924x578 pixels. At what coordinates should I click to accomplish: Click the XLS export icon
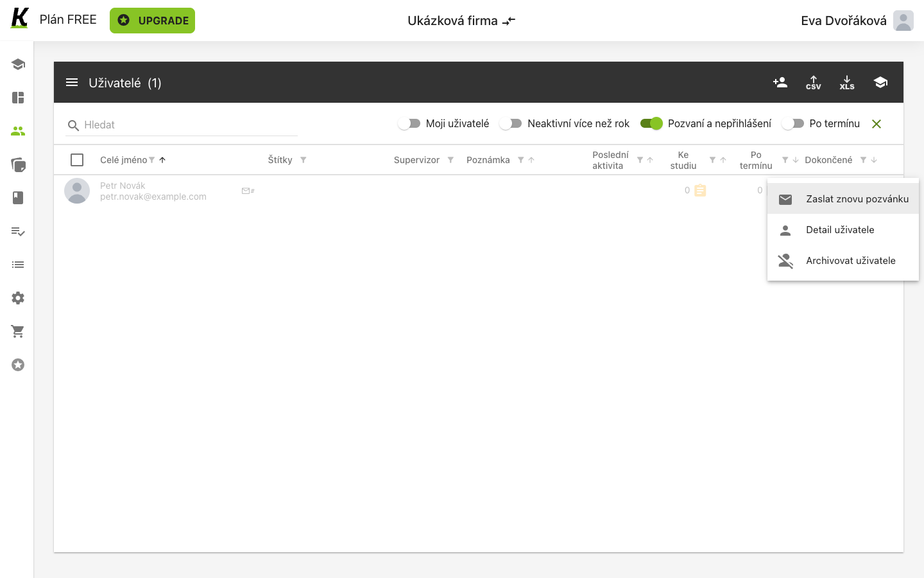(847, 82)
